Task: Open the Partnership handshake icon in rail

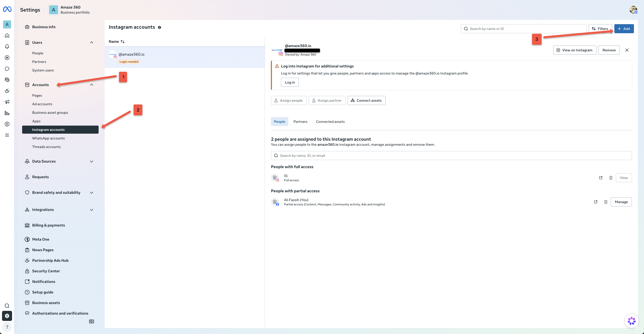Action: click(x=7, y=91)
